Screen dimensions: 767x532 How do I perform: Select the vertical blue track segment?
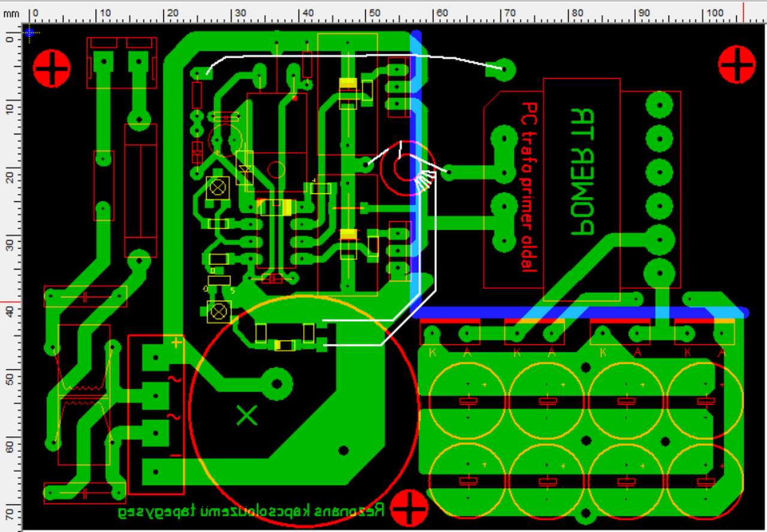coord(416,173)
